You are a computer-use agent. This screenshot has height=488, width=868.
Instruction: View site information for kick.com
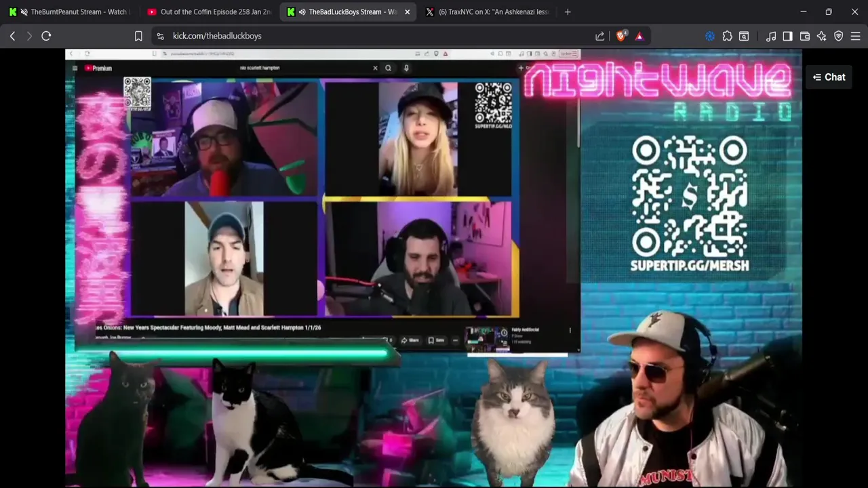tap(159, 36)
